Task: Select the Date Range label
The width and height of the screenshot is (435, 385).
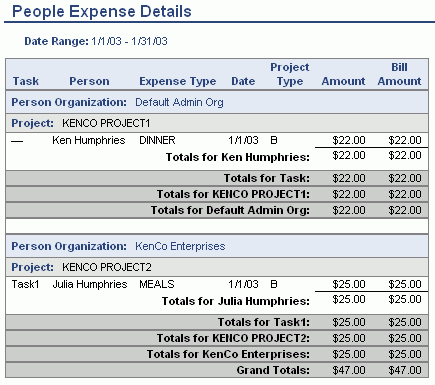Action: pos(57,41)
